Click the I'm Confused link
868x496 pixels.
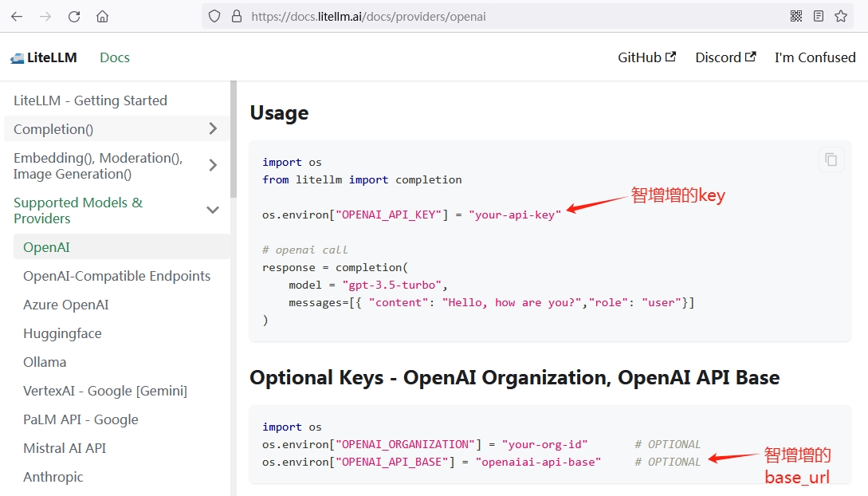click(815, 57)
